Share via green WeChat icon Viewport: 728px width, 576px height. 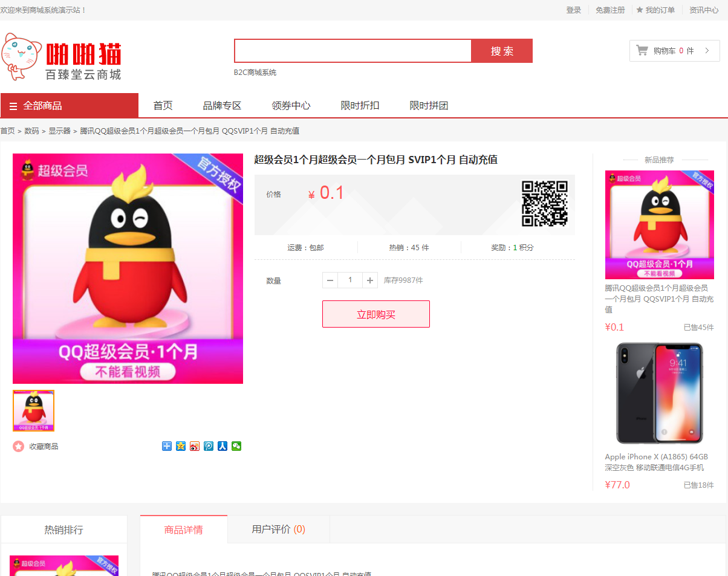(x=236, y=446)
